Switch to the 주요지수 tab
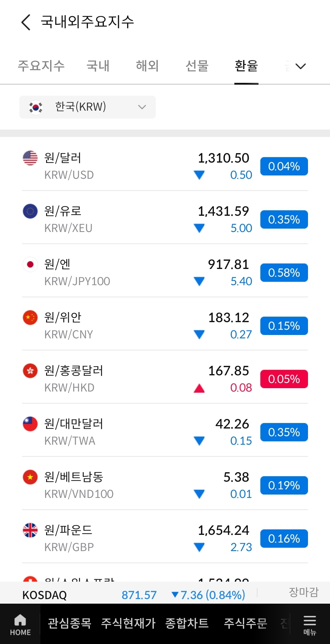 [x=41, y=66]
